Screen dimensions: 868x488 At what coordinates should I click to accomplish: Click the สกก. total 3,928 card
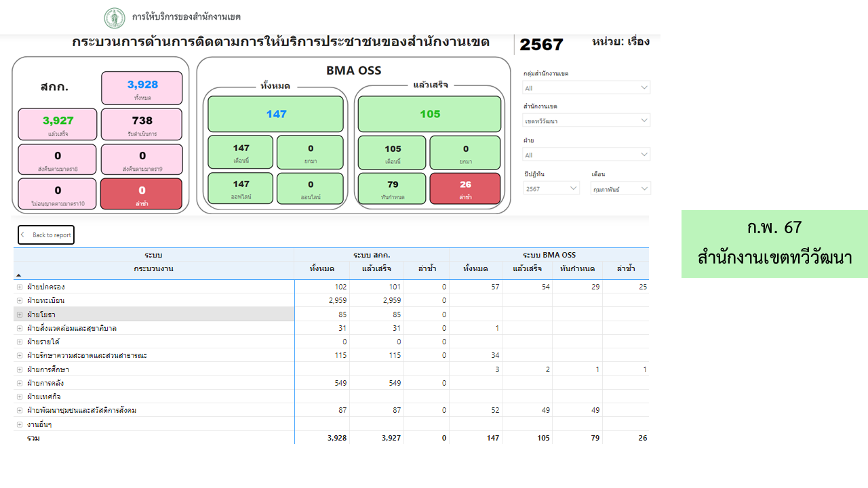pyautogui.click(x=142, y=88)
